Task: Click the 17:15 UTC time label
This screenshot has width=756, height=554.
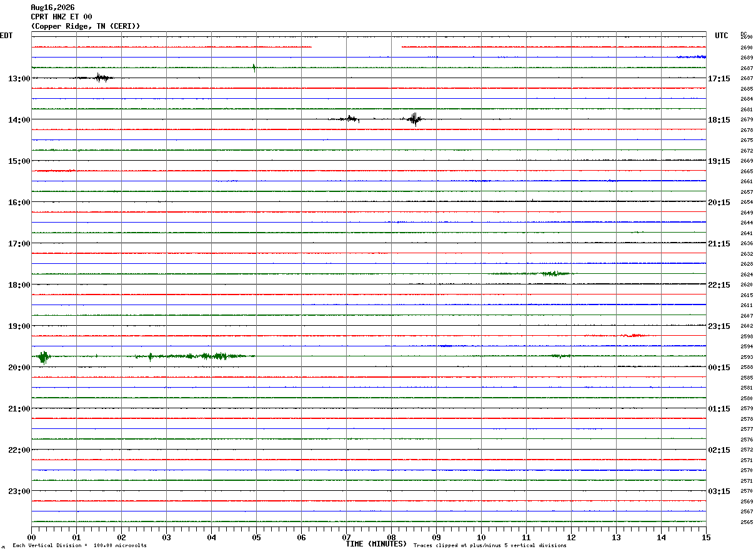Action: (719, 79)
